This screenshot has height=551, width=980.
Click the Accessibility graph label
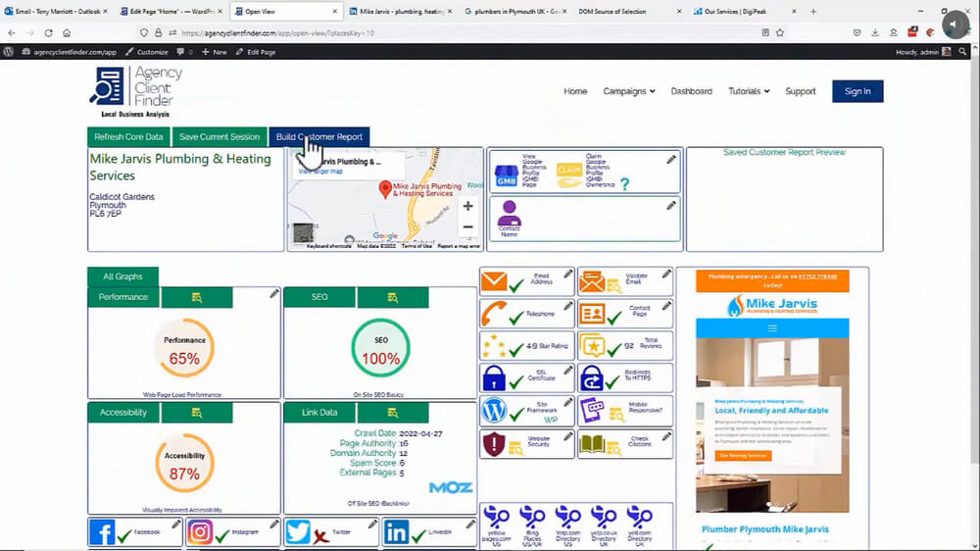[x=123, y=413]
